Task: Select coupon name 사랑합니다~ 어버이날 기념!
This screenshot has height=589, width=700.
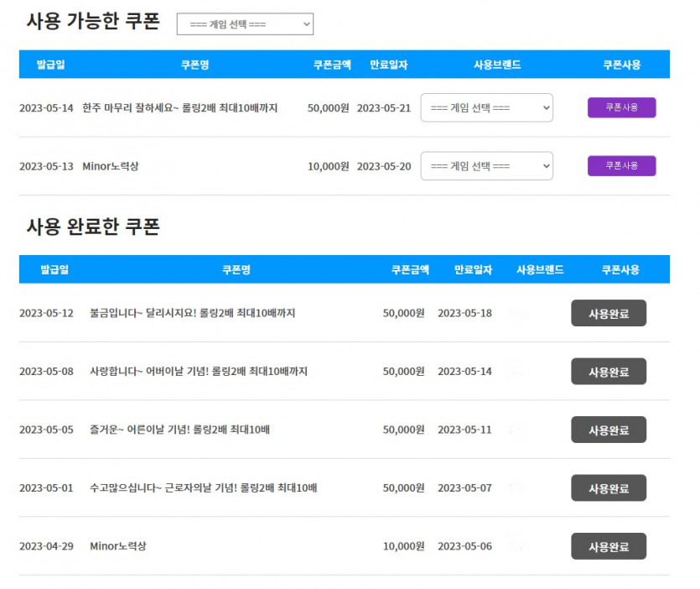Action: pos(149,372)
